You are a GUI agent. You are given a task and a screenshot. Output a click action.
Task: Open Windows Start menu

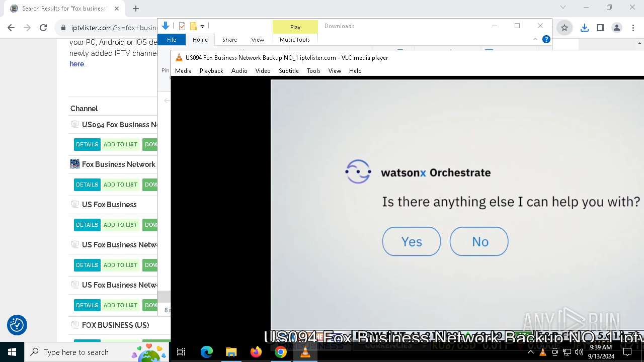pos(12,352)
